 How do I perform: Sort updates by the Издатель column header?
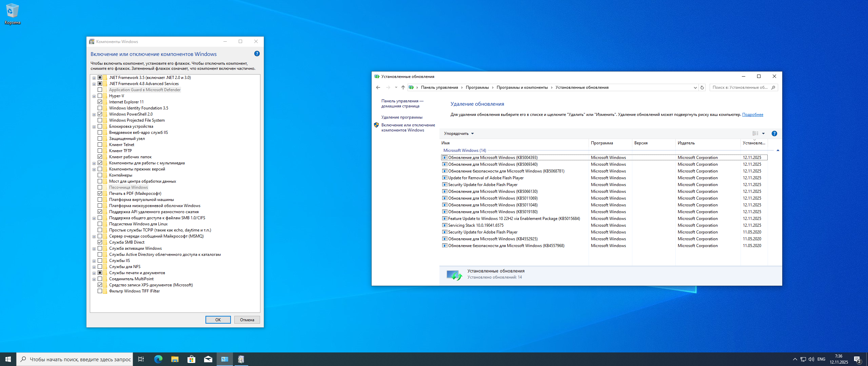686,143
